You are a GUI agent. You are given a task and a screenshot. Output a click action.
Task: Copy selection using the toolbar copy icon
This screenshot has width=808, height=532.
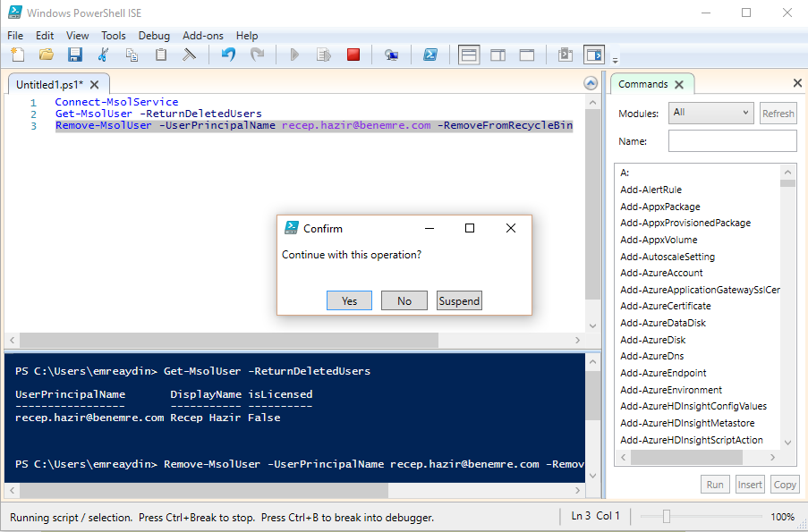coord(132,55)
